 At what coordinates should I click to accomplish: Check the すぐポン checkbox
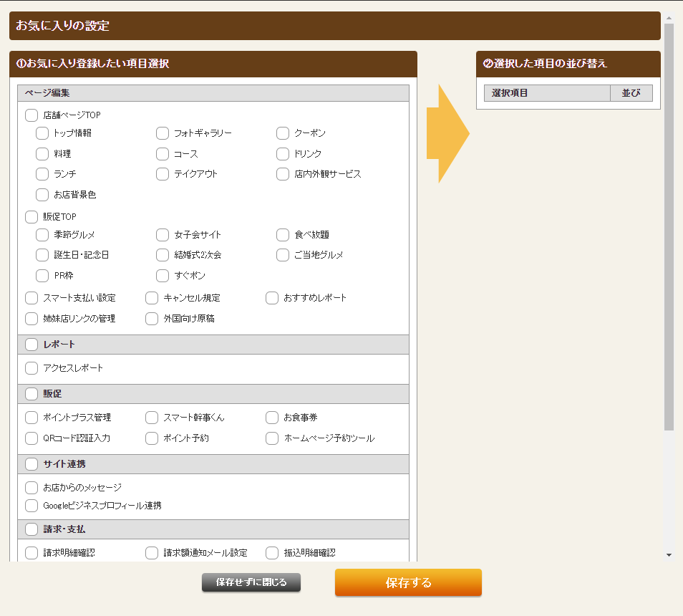162,275
